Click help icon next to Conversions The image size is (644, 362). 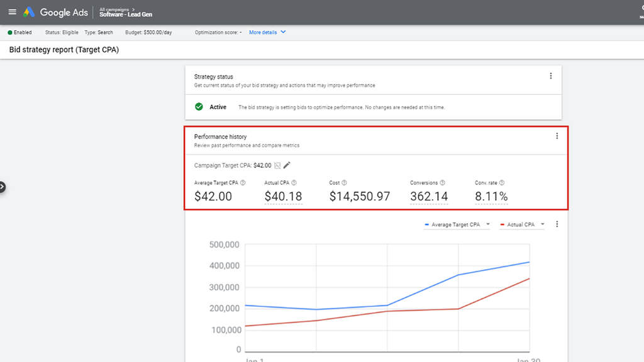point(442,183)
